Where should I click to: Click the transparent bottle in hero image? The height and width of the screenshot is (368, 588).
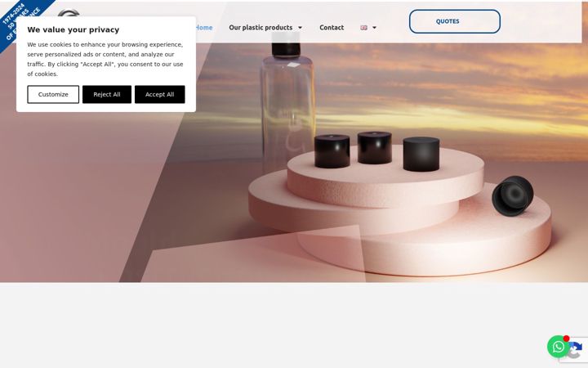coord(287,101)
